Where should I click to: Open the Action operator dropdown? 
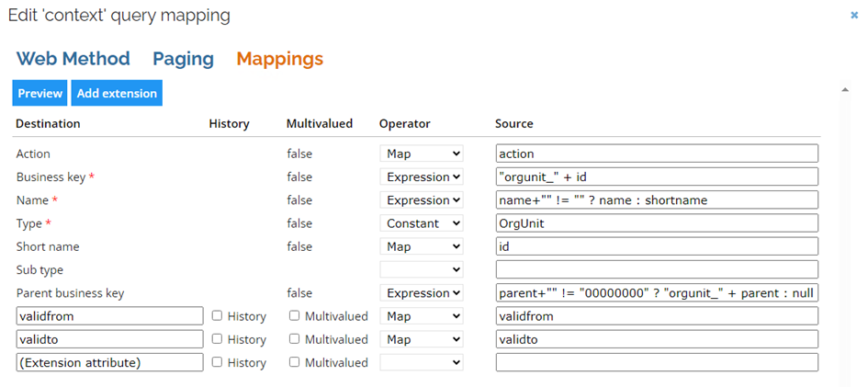coord(422,154)
